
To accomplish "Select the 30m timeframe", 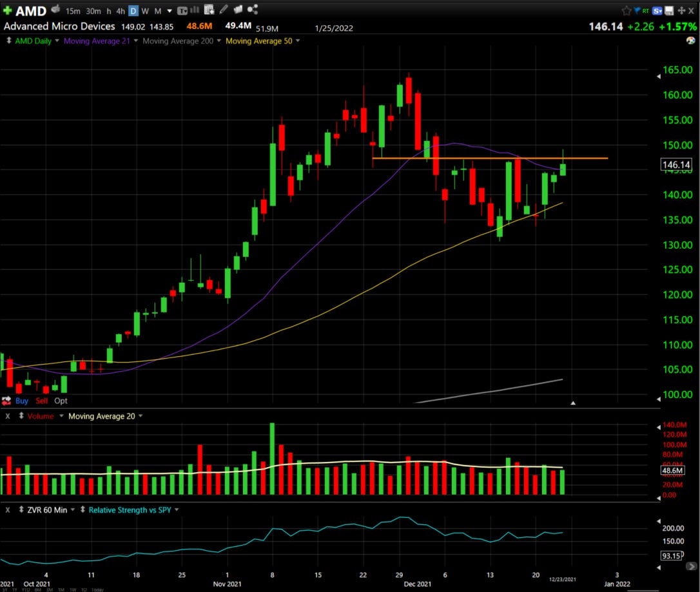I will [93, 11].
